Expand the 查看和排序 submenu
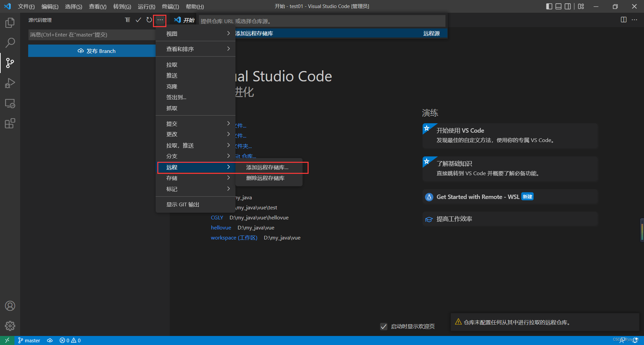The image size is (644, 345). [196, 49]
